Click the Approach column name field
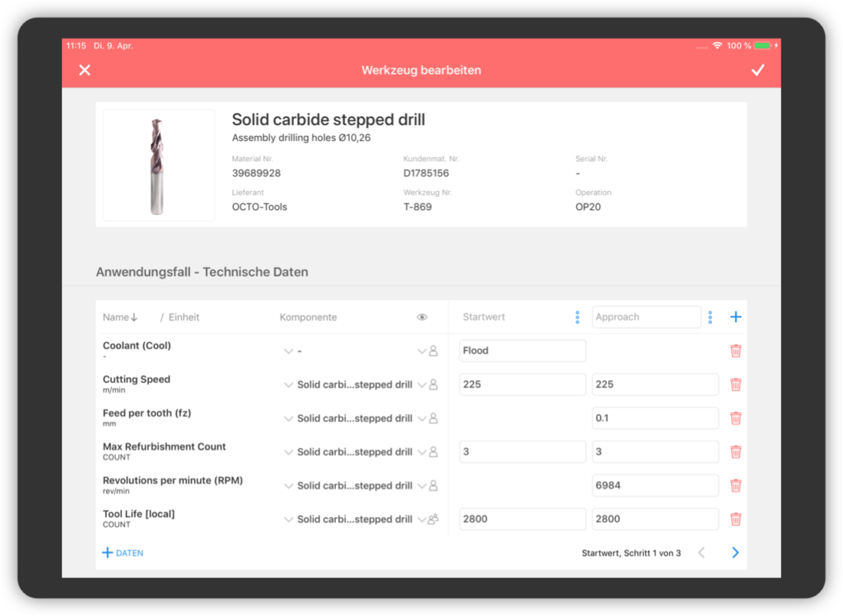Image resolution: width=843 pixels, height=616 pixels. [645, 317]
